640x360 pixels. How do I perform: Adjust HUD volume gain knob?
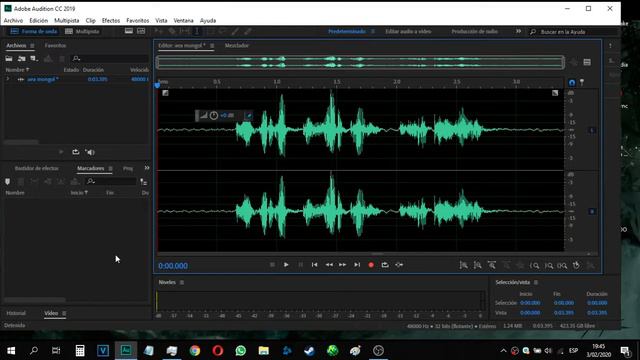213,116
